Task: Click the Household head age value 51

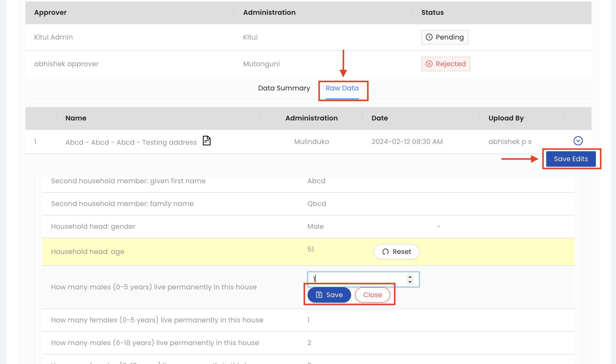Action: (310, 249)
